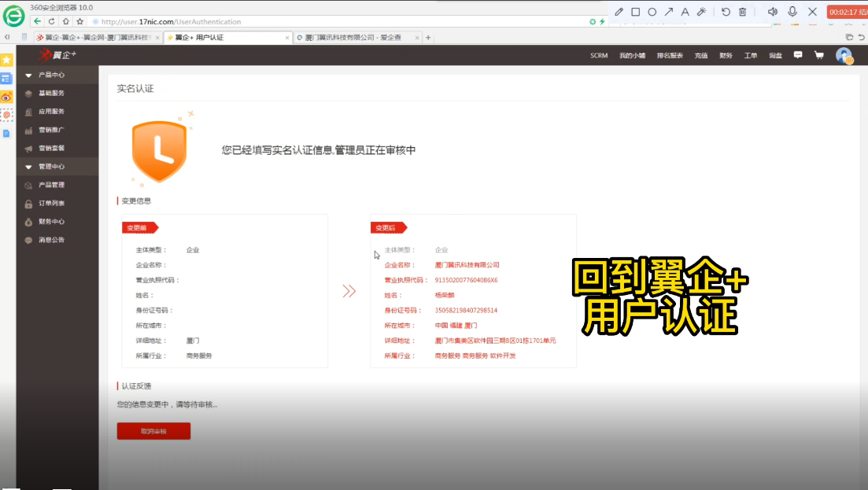Open 排名报表 in top navigation
Screen dimensions: 868x490
point(670,56)
